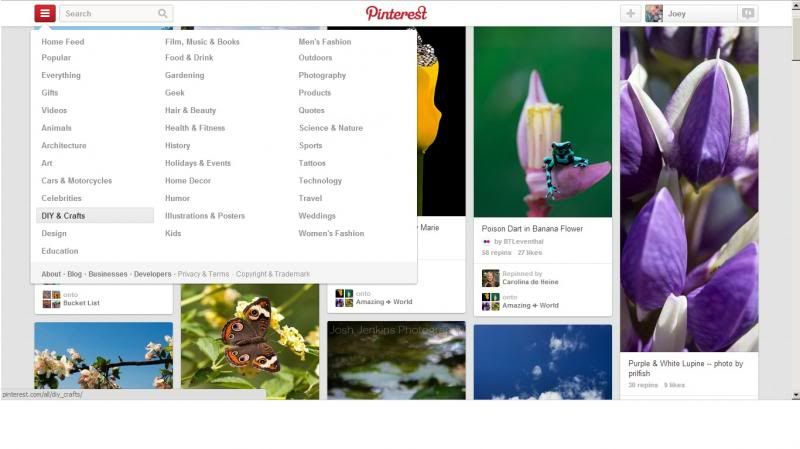This screenshot has height=449, width=800.
Task: Click the plus add-pin icon
Action: pyautogui.click(x=631, y=14)
